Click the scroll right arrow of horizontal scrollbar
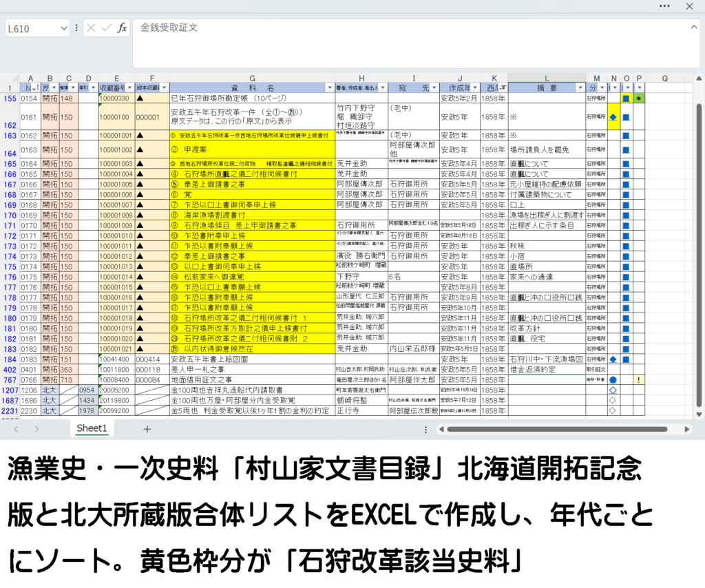 coord(686,430)
